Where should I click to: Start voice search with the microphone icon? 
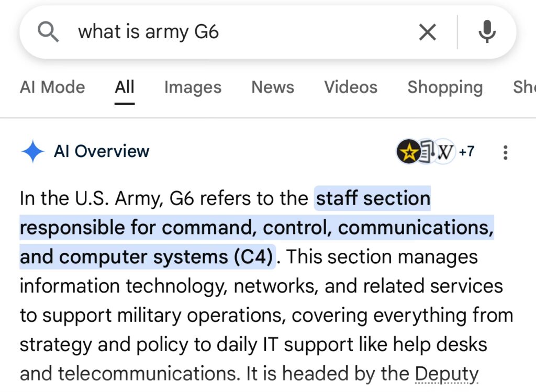pos(487,32)
